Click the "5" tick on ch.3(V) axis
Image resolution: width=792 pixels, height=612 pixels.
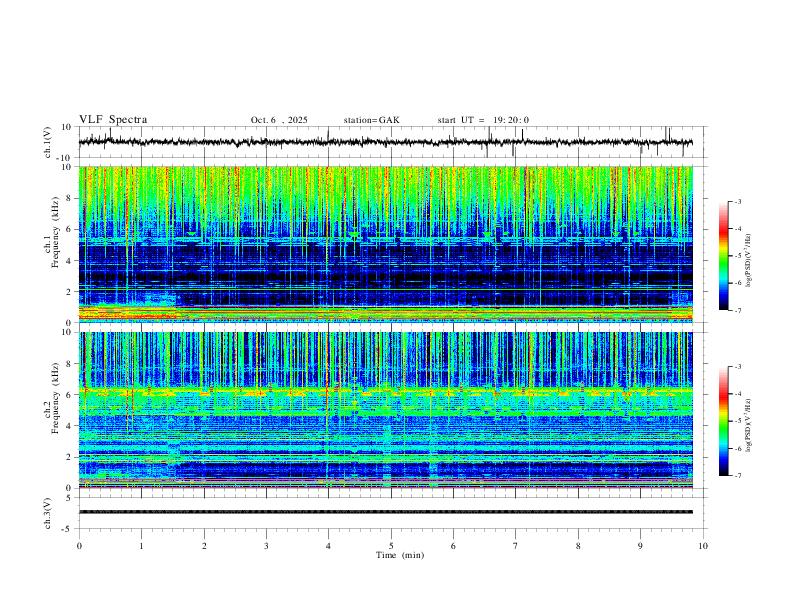69,498
